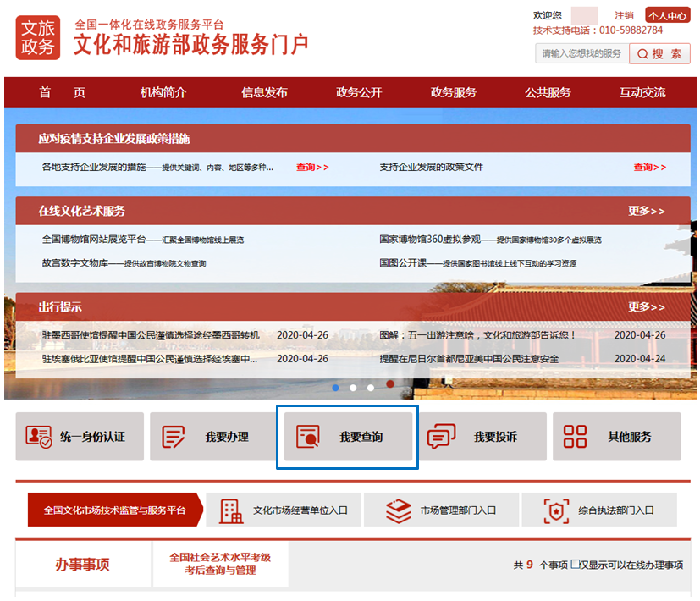Select the red carousel indicator dot
700x601 pixels.
point(390,384)
